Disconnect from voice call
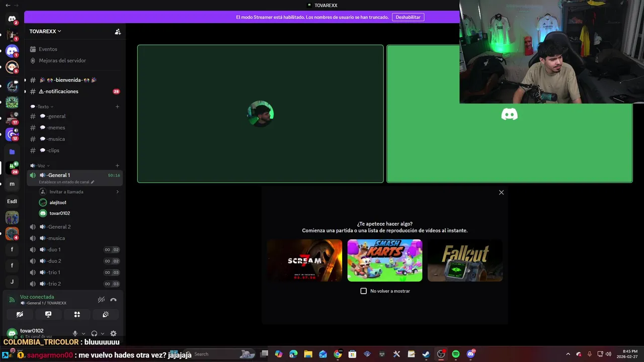The width and height of the screenshot is (644, 362). (113, 300)
